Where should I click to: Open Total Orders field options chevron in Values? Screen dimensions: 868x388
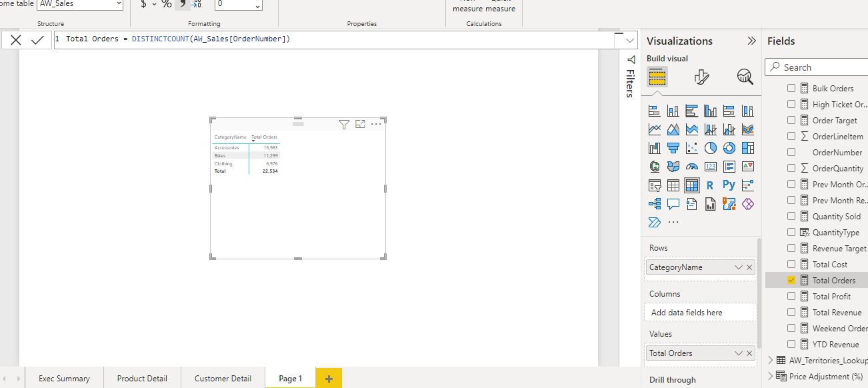pos(738,353)
